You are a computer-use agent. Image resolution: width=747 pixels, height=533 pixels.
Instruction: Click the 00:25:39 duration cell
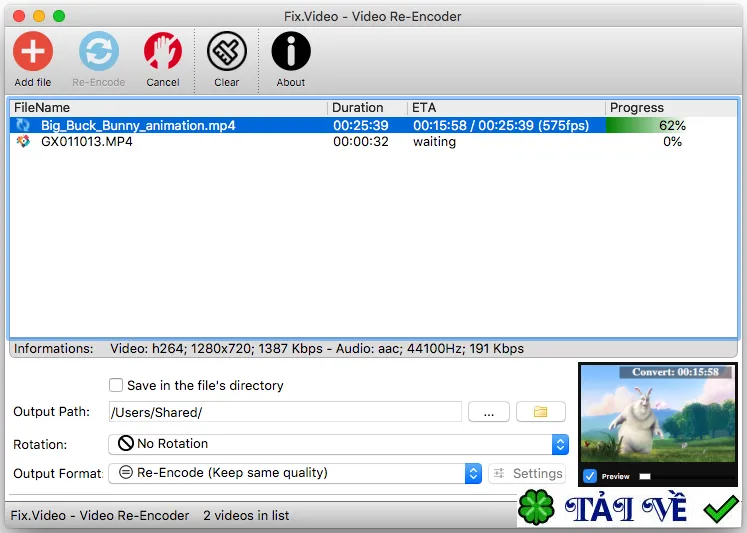[361, 125]
